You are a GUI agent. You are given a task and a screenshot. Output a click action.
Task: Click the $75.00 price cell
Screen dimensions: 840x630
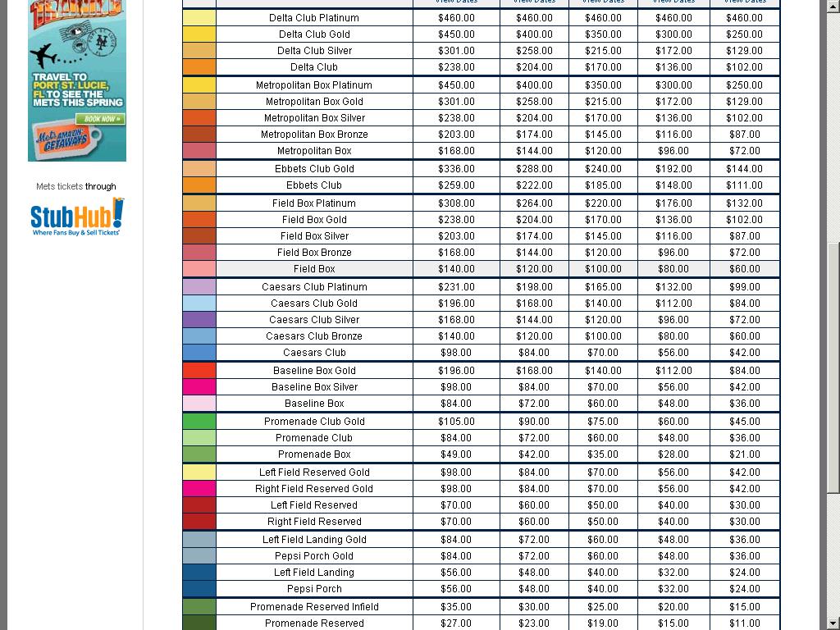tap(603, 421)
